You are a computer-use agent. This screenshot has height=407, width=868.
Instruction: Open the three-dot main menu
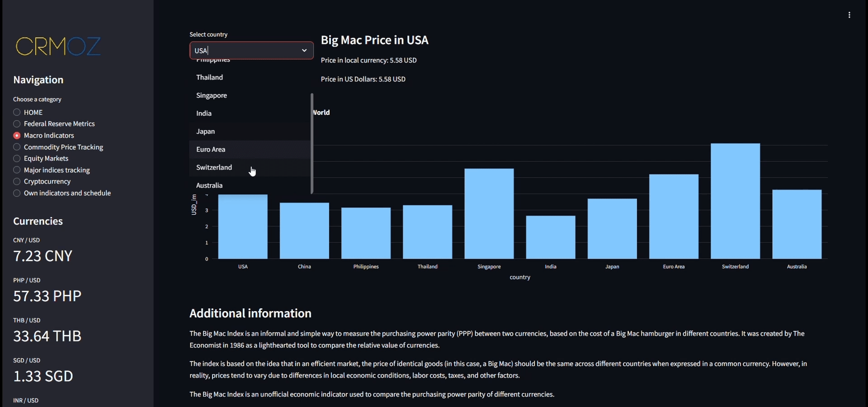pyautogui.click(x=849, y=15)
